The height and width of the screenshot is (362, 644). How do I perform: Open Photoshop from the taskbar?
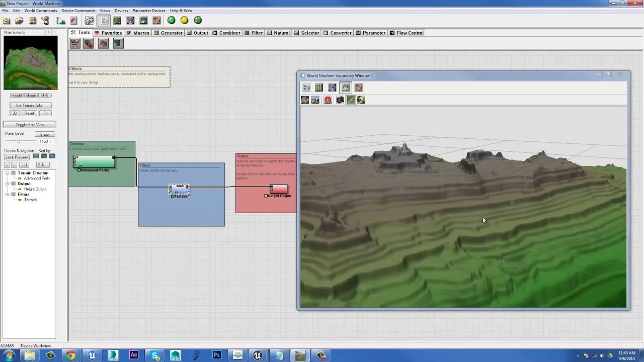point(217,355)
